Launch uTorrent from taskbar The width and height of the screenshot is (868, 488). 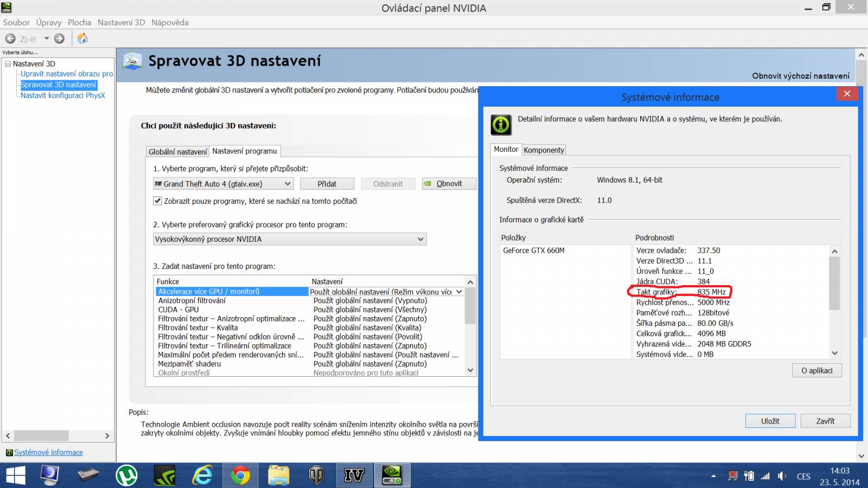(126, 476)
